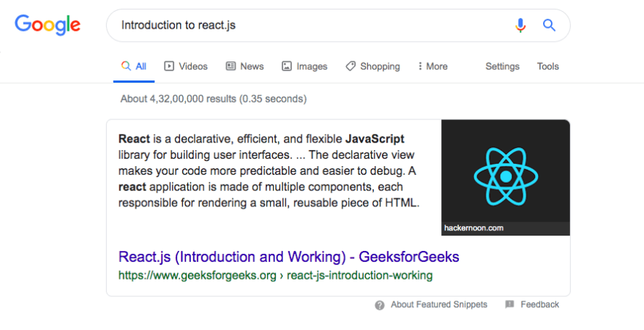Click the React logo thumbnail image
The width and height of the screenshot is (644, 330).
506,177
